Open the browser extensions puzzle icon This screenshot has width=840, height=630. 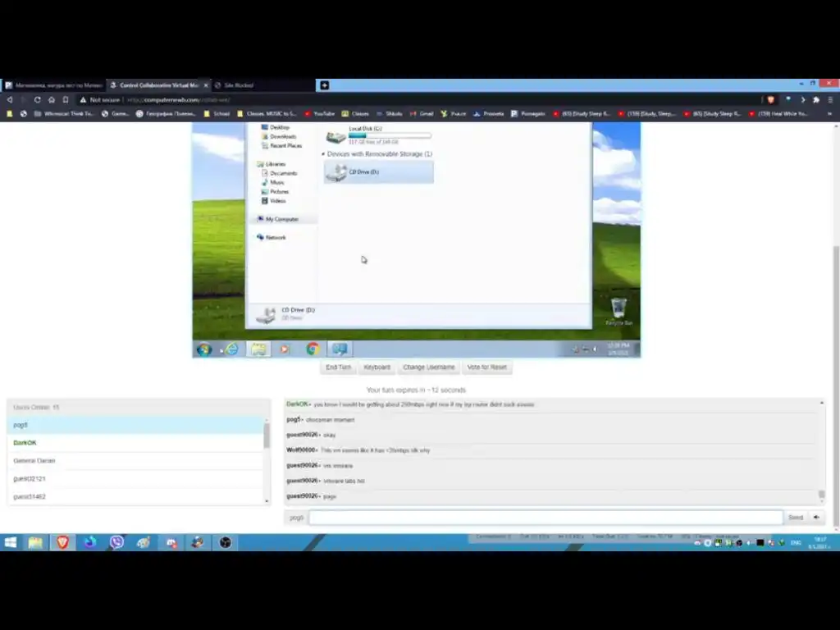click(816, 99)
